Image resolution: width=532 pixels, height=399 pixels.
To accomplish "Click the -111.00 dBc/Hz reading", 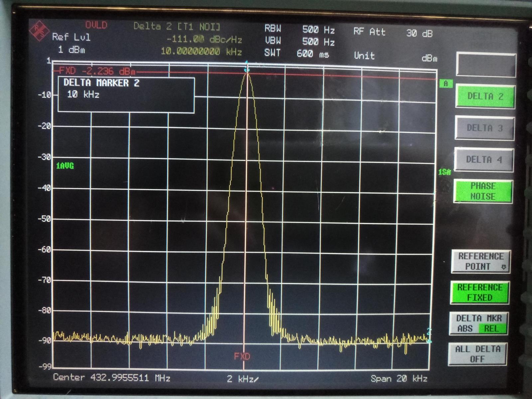I will pyautogui.click(x=204, y=40).
